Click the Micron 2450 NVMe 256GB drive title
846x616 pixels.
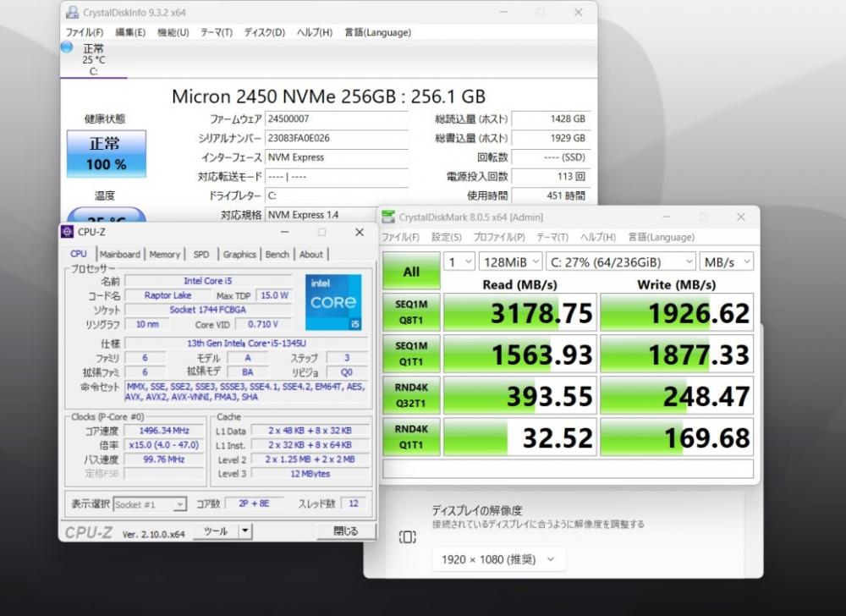pos(328,96)
